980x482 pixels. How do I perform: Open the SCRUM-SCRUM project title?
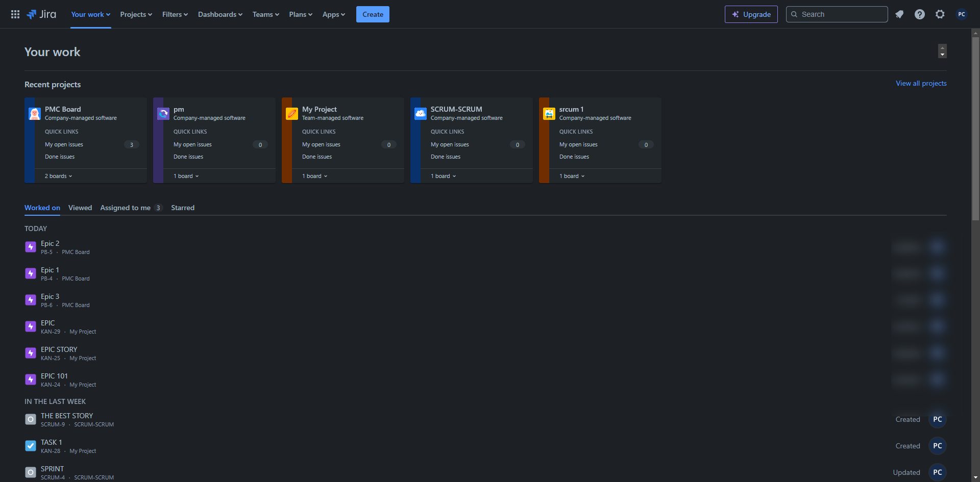[x=456, y=109]
